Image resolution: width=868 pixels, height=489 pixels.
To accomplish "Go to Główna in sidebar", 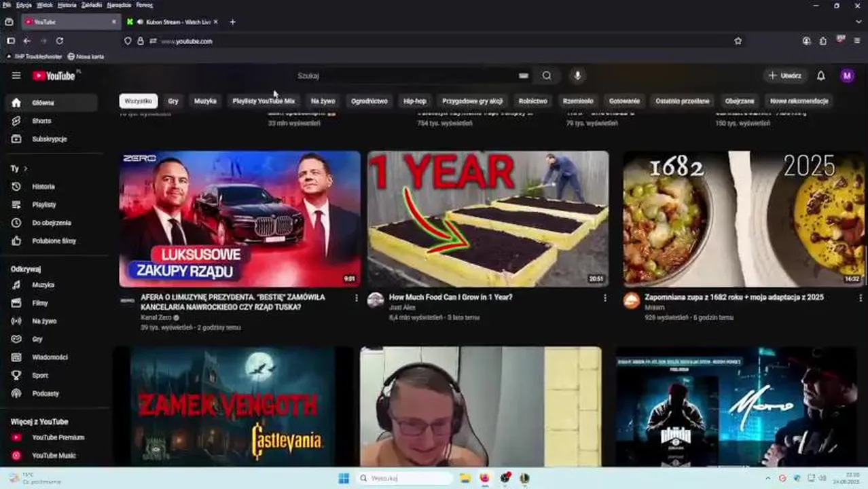I will tap(52, 103).
